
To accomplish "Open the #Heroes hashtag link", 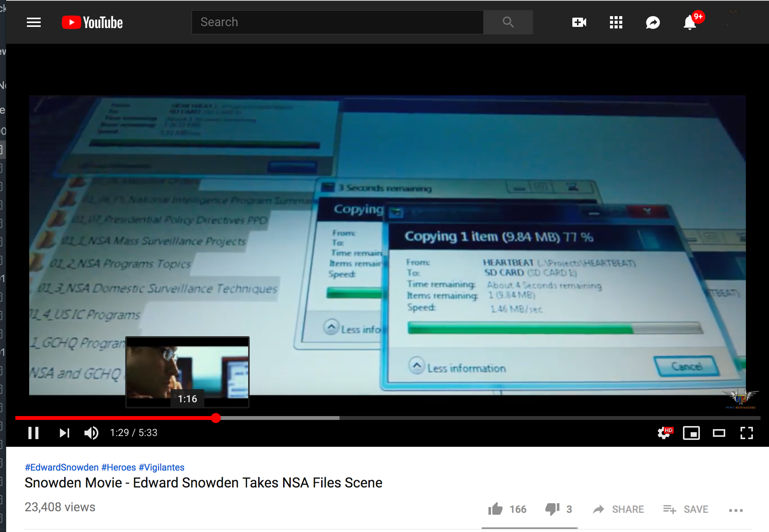I will tap(119, 467).
